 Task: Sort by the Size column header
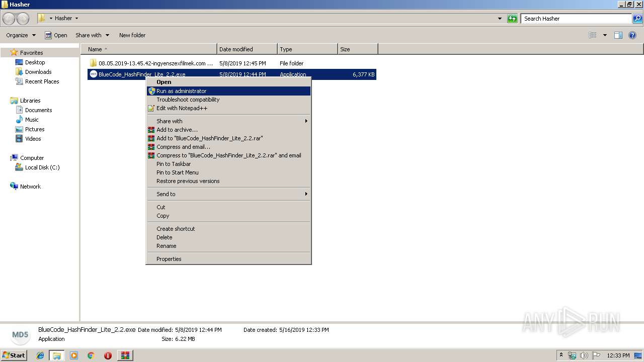358,49
